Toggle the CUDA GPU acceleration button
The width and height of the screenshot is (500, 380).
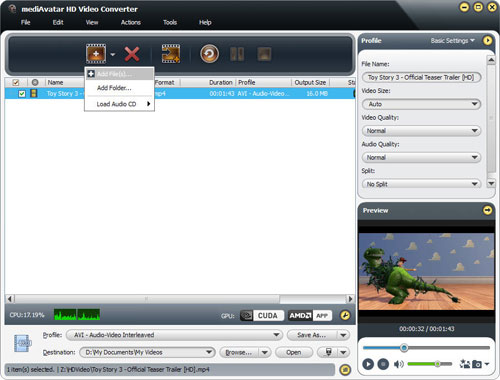[x=262, y=315]
